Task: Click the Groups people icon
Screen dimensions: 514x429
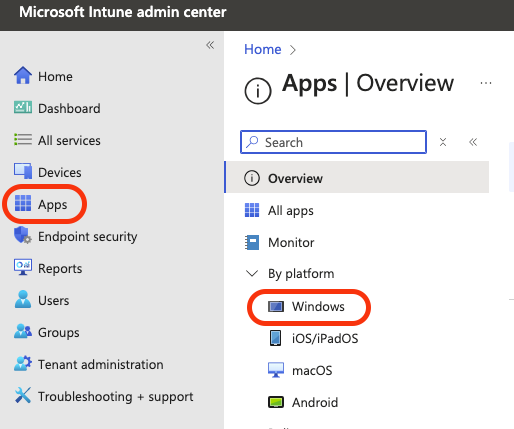Action: (x=23, y=331)
